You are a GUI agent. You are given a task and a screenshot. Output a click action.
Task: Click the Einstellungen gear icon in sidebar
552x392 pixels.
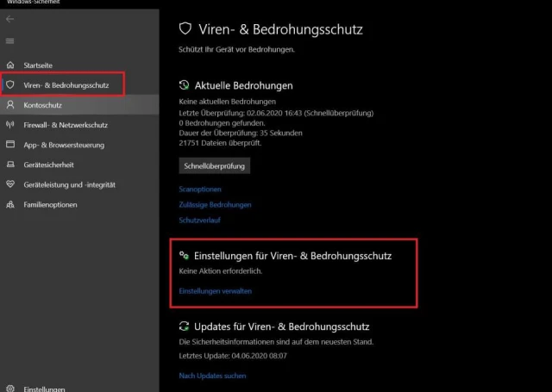tap(10, 389)
